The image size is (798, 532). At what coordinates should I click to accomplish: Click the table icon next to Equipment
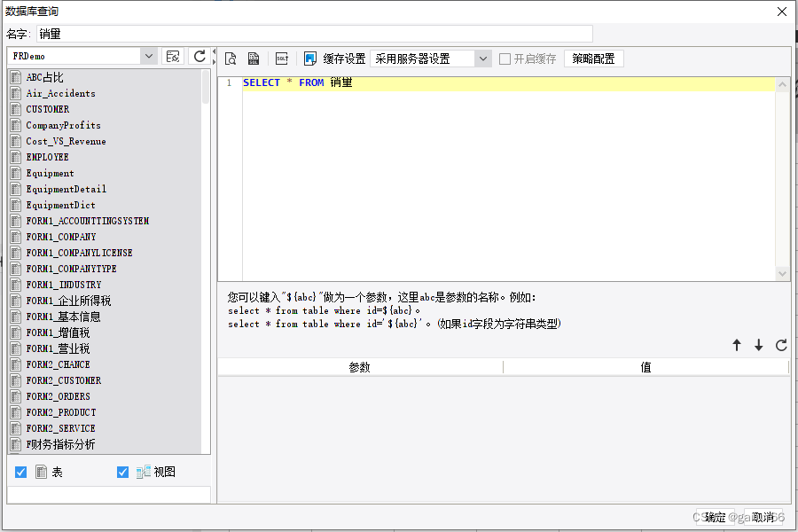pyautogui.click(x=16, y=173)
